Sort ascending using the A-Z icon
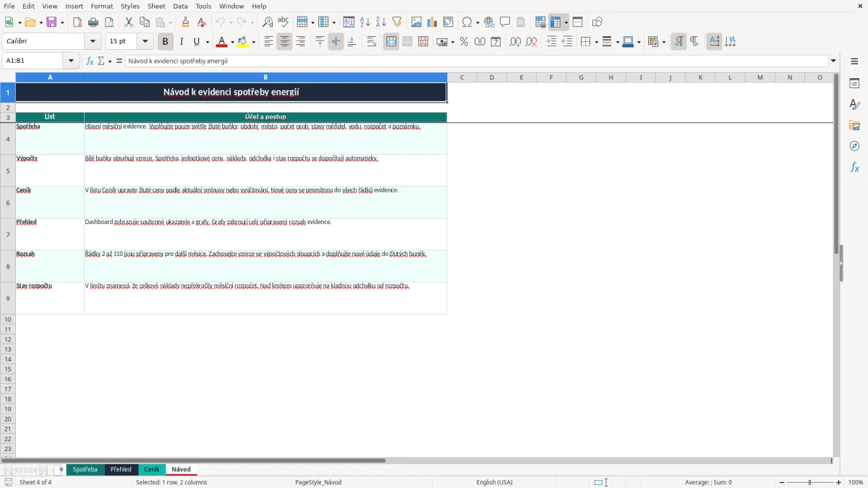 [x=365, y=22]
